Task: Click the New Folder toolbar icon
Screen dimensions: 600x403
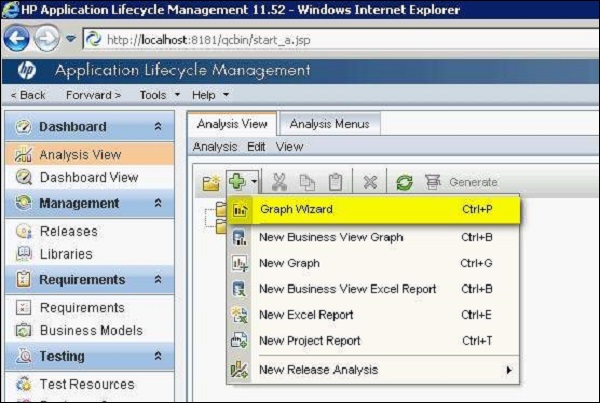Action: pyautogui.click(x=211, y=182)
